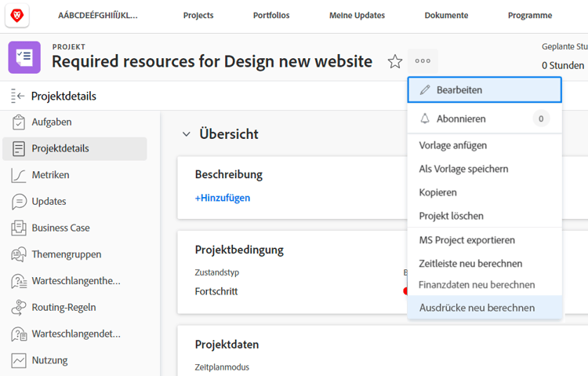Choose Ausdrücke neu berechnen
This screenshot has height=376, width=588.
pos(485,308)
